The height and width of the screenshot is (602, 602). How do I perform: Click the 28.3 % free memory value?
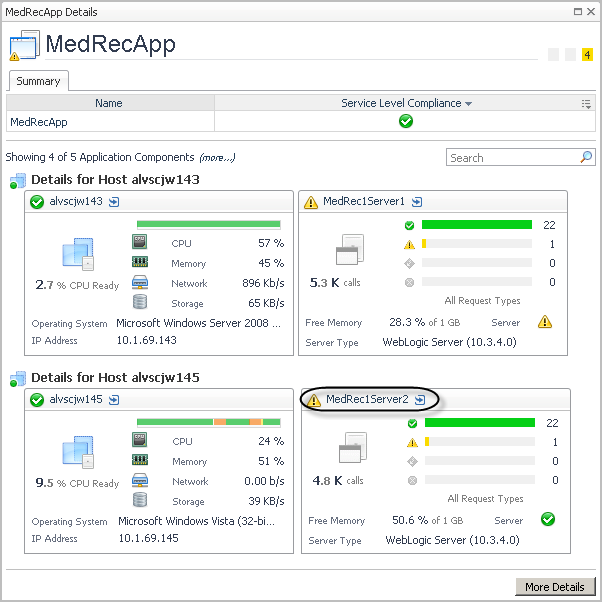click(x=408, y=322)
